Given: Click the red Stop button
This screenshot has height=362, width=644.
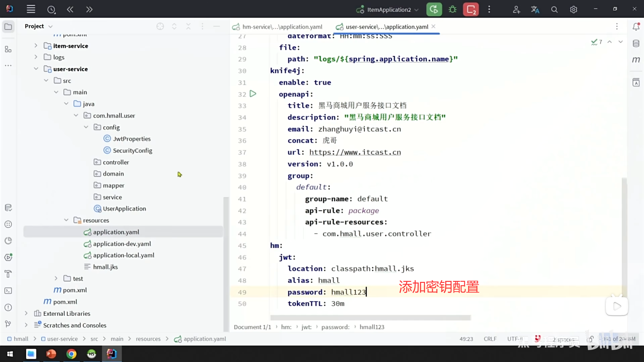Looking at the screenshot, I should tap(471, 9).
